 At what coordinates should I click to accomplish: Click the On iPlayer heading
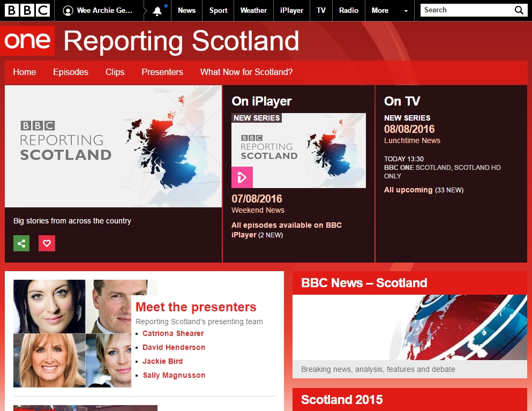(261, 101)
